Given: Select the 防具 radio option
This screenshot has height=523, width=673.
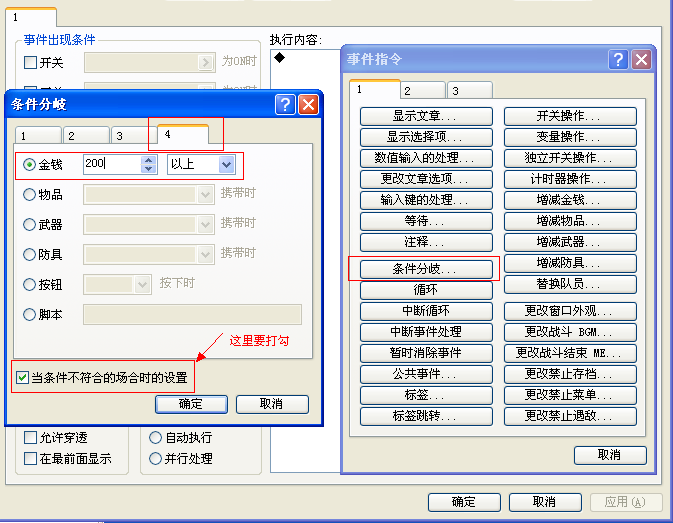Looking at the screenshot, I should click(x=29, y=254).
